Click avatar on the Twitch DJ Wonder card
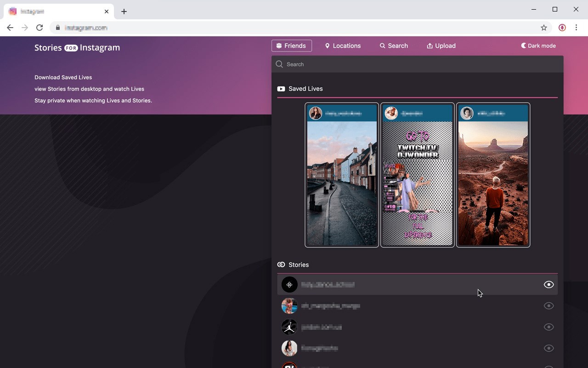 tap(391, 113)
